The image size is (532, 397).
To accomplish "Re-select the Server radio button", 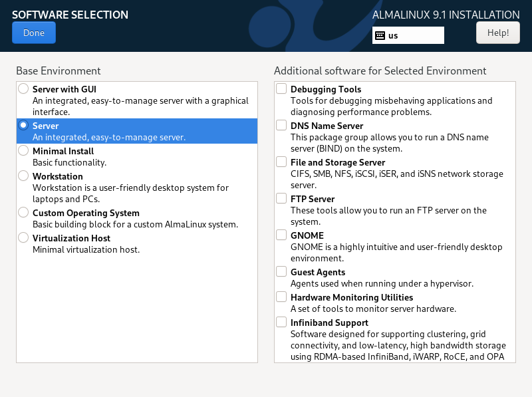I will 23,124.
